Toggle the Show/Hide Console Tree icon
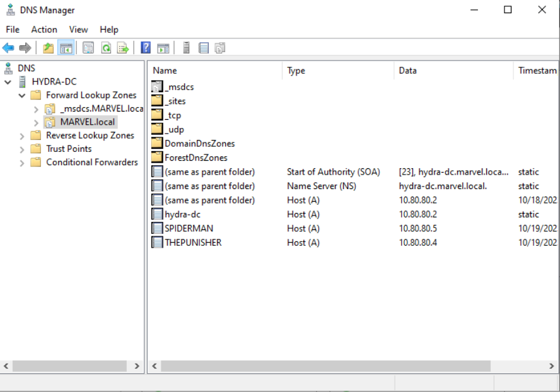This screenshot has width=560, height=392. [66, 48]
